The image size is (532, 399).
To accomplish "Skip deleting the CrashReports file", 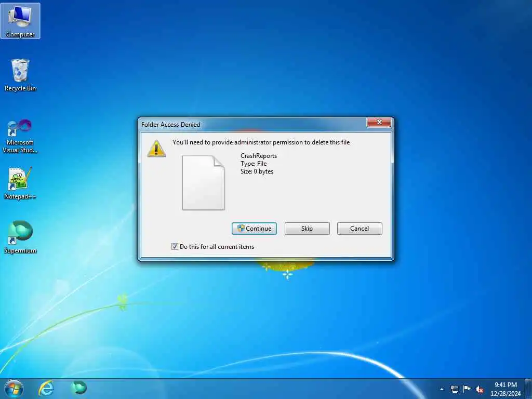I will [x=307, y=229].
